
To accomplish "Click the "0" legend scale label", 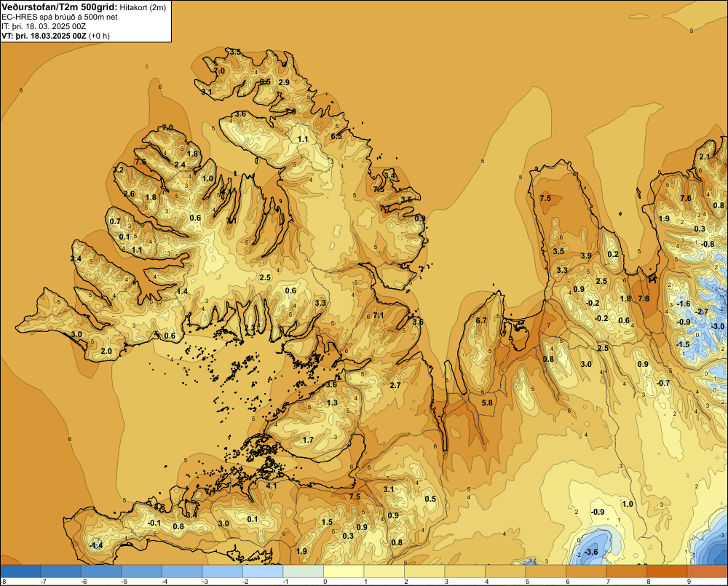I will pos(325,582).
